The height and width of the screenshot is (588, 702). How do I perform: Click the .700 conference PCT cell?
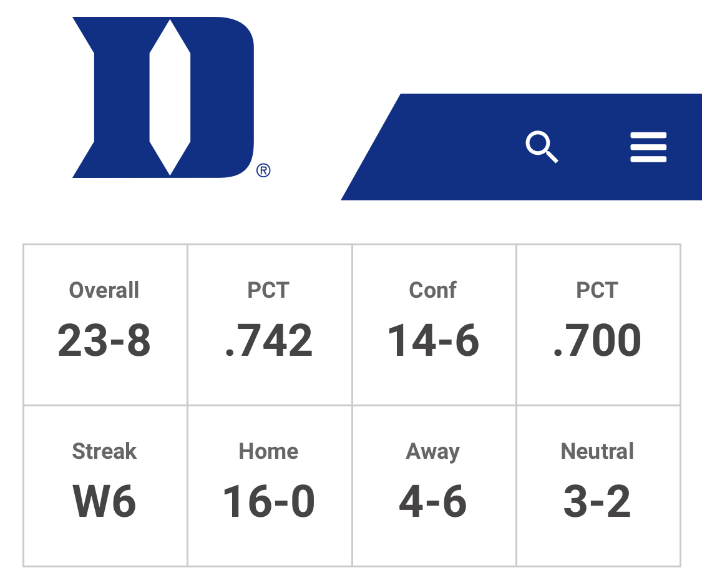point(598,325)
